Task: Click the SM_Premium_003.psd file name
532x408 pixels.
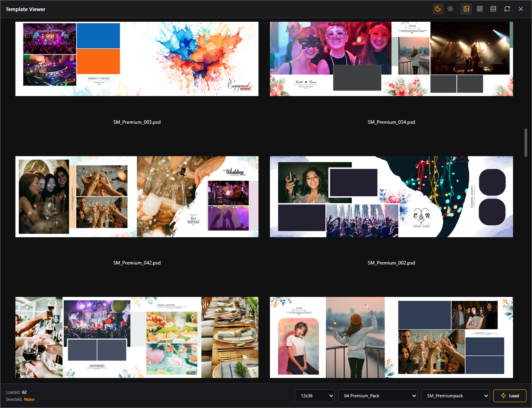Action: (137, 122)
